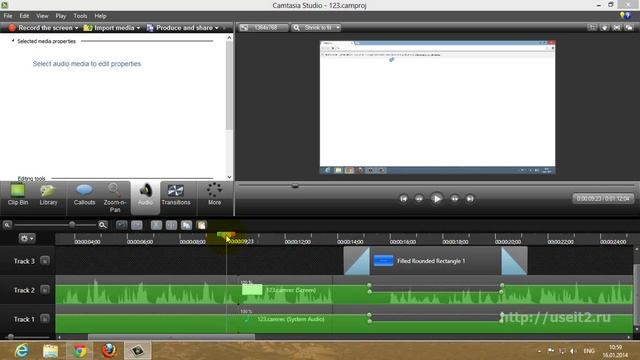This screenshot has height=360, width=640.
Task: Open Google Chrome from taskbar
Action: [x=80, y=351]
